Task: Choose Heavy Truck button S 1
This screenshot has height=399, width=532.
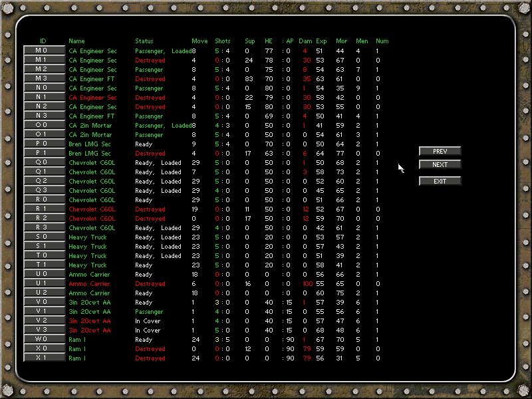Action: [44, 246]
